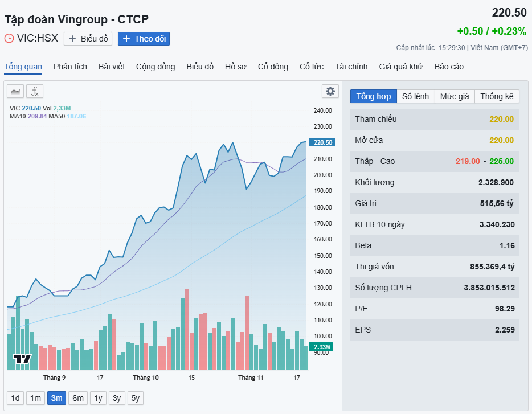This screenshot has width=532, height=414.
Task: Open the chart type selector icon
Action: click(x=15, y=91)
